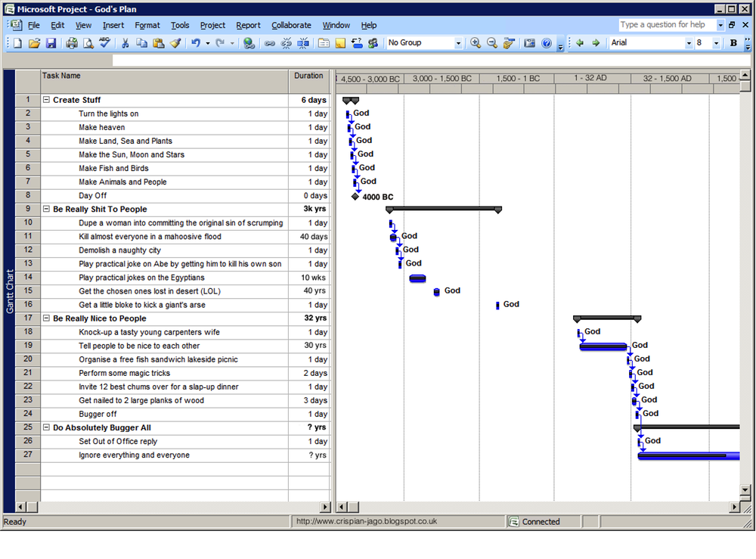Open the Edit menu
The image size is (756, 559).
[x=57, y=25]
